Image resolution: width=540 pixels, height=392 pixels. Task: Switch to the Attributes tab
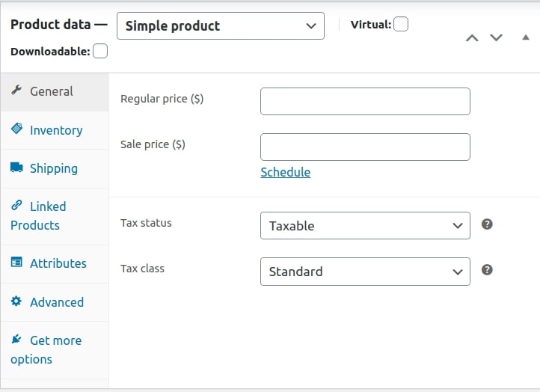click(x=55, y=264)
